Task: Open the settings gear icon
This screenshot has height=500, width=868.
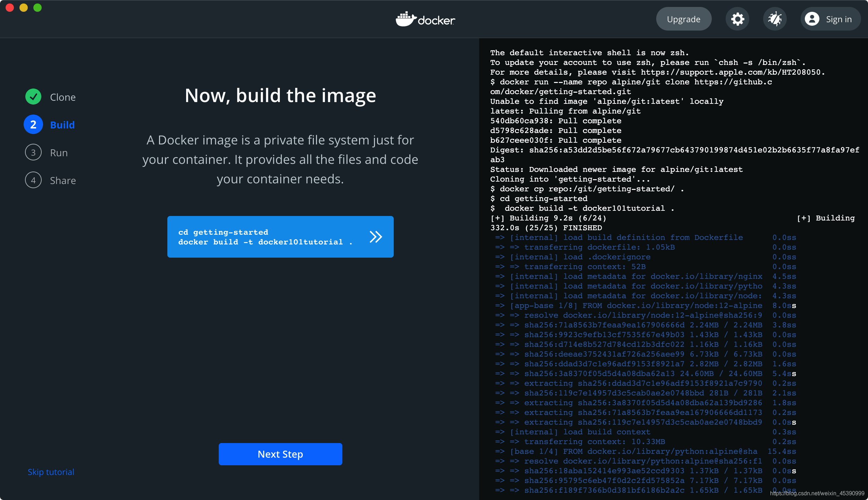Action: pyautogui.click(x=737, y=19)
